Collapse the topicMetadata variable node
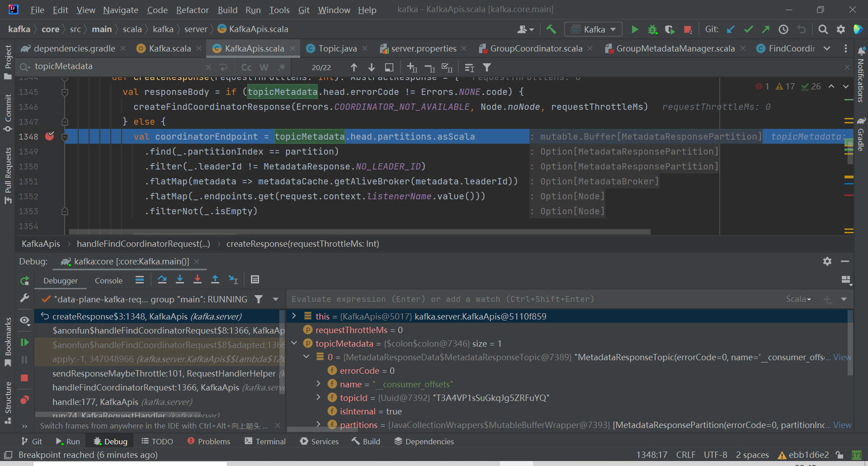Screen dimensions: 868x466 pyautogui.click(x=294, y=343)
